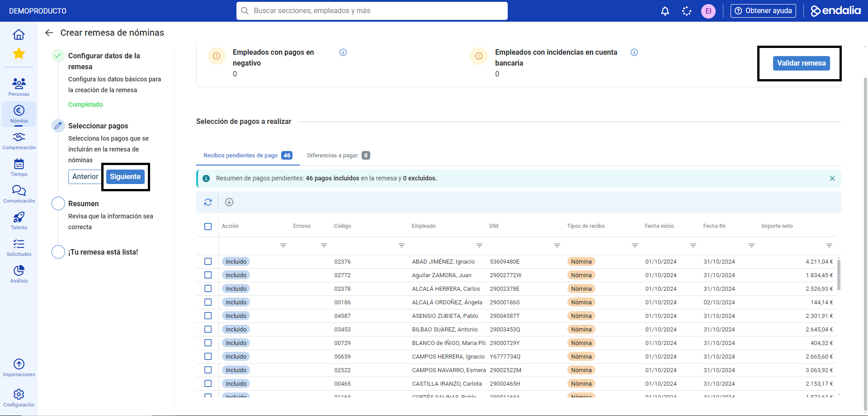The image size is (868, 416).
Task: Show info for Empleados con pagos en negativo
Action: pyautogui.click(x=343, y=52)
